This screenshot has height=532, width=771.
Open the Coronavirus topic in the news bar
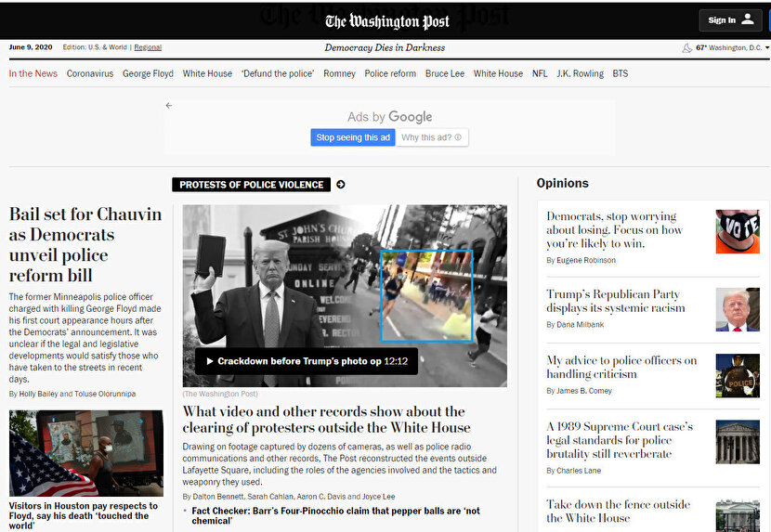point(90,73)
